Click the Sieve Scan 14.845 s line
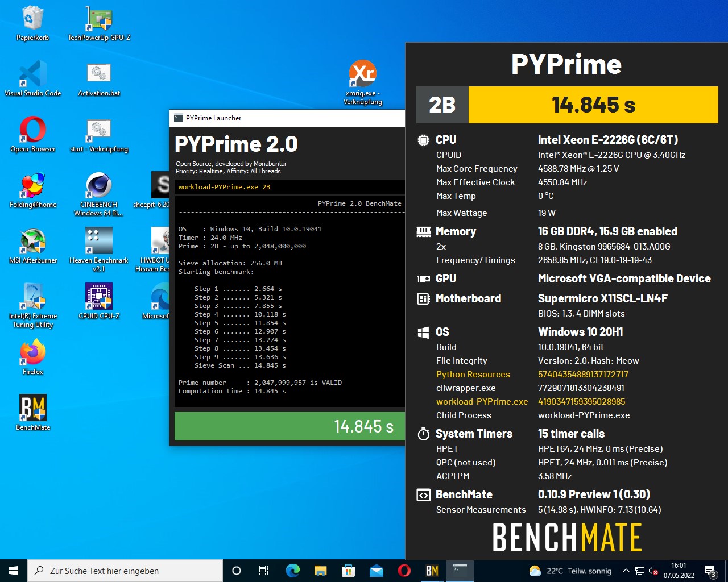This screenshot has width=728, height=582. click(x=240, y=365)
